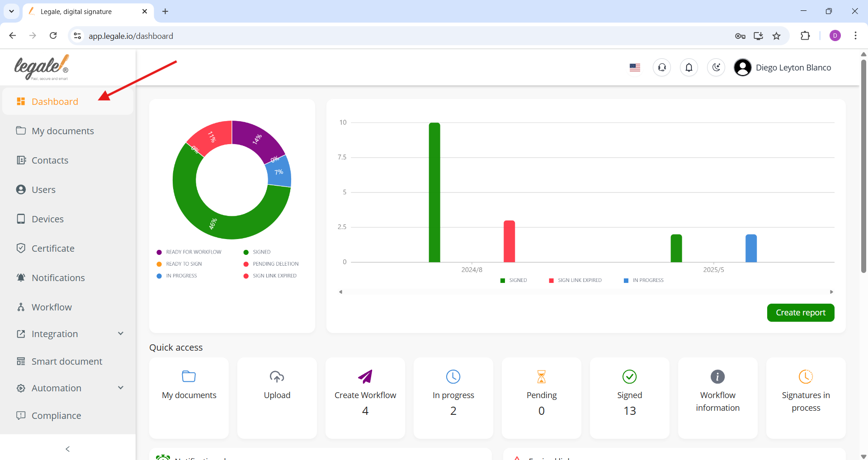Collapse the sidebar with the arrow
Screen dimensions: 868x460
coord(67,449)
